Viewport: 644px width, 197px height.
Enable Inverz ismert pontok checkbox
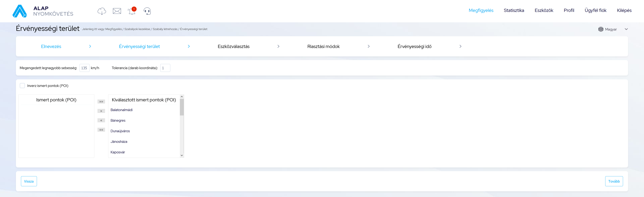(22, 86)
